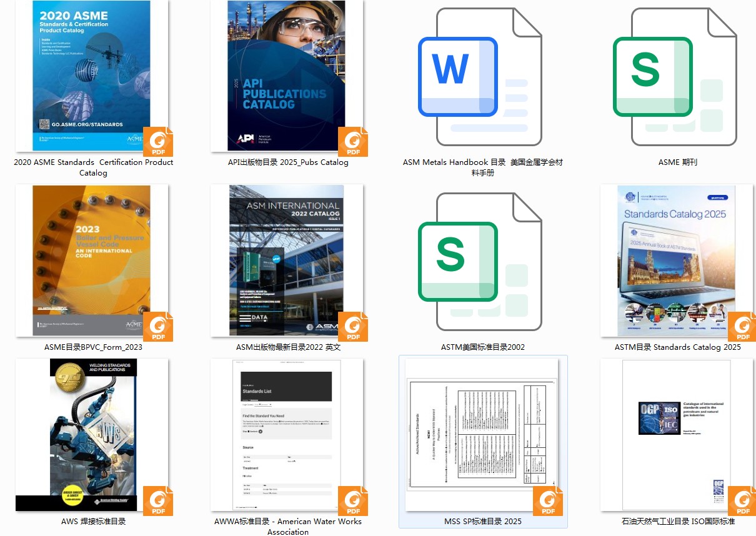
Task: Select the ASME 期刊 spreadsheet file icon
Action: (x=675, y=77)
